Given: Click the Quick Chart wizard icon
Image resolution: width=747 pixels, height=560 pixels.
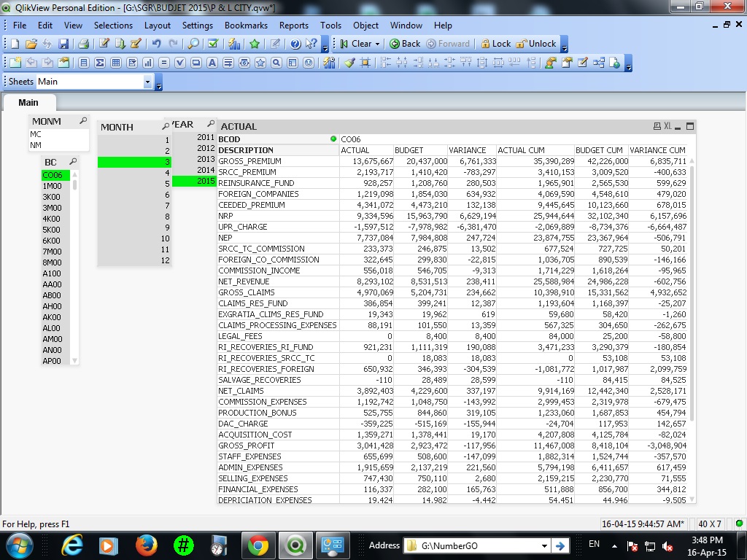Looking at the screenshot, I should [233, 44].
